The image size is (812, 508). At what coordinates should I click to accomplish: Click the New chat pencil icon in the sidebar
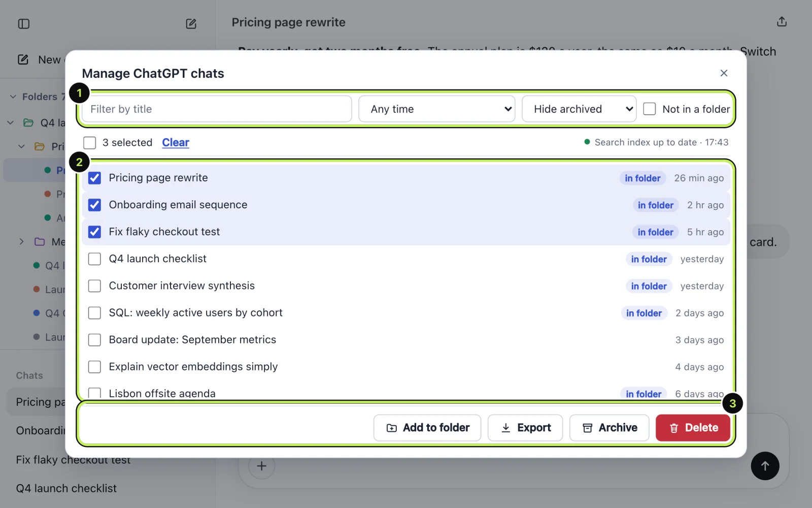coord(23,59)
